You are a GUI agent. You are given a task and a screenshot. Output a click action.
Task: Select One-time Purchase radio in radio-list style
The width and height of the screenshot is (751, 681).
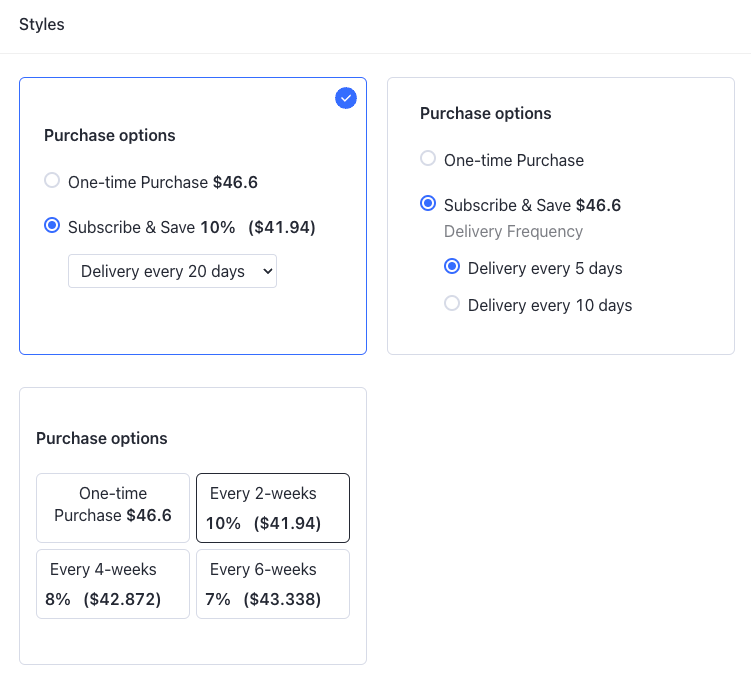428,158
